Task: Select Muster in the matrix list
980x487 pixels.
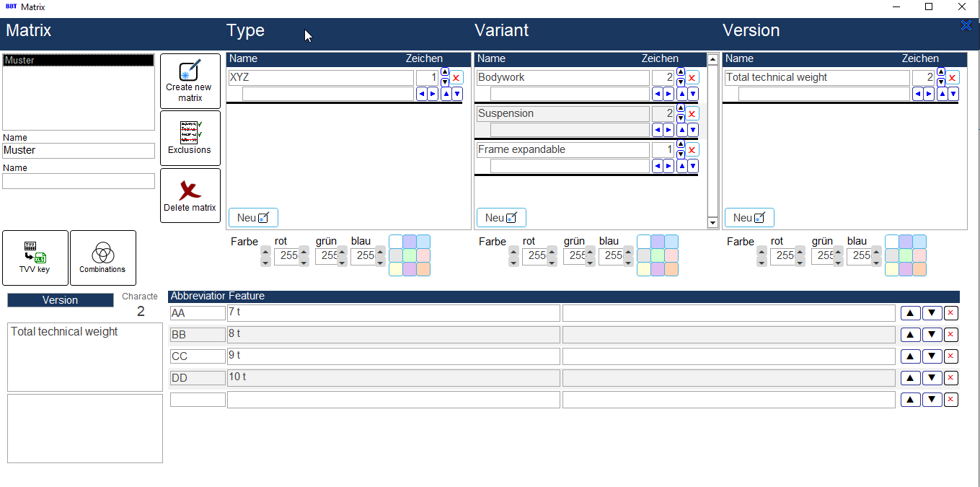Action: (x=78, y=61)
